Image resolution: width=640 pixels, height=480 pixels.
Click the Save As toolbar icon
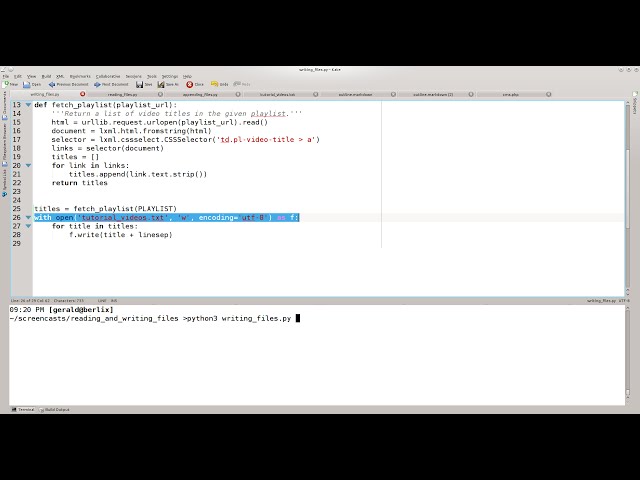(x=161, y=84)
